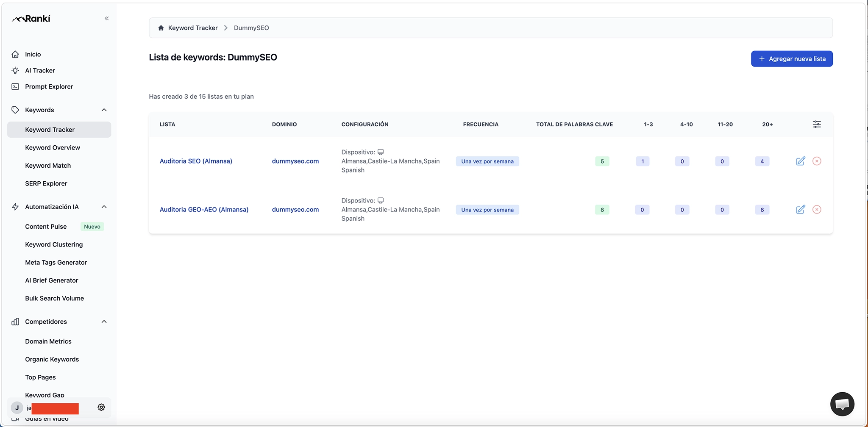Collapse the Automatización IA section chevron

pyautogui.click(x=104, y=207)
